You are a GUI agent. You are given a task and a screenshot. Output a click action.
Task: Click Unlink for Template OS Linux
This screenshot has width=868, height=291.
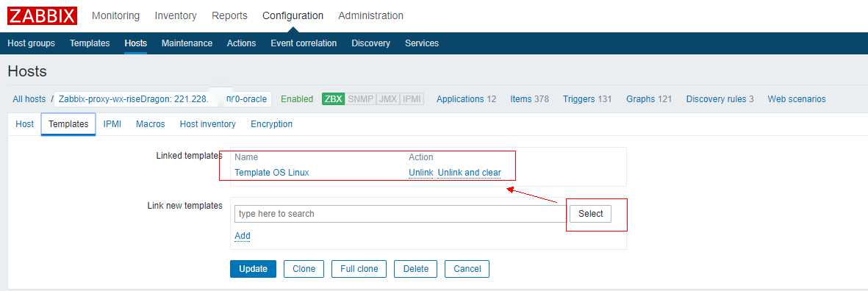tap(420, 173)
